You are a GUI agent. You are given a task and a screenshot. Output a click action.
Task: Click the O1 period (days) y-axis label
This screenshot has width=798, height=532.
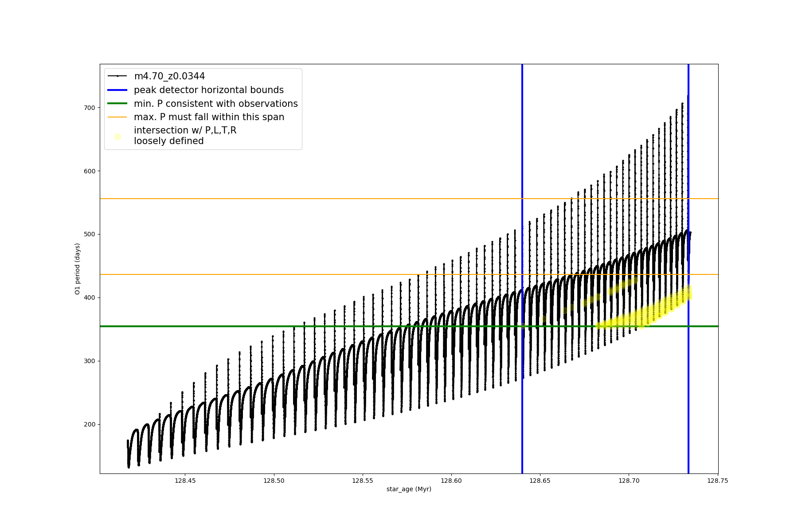click(x=77, y=269)
